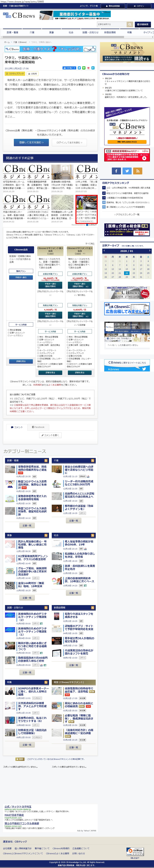Save article with the Pocket icon

89,68
